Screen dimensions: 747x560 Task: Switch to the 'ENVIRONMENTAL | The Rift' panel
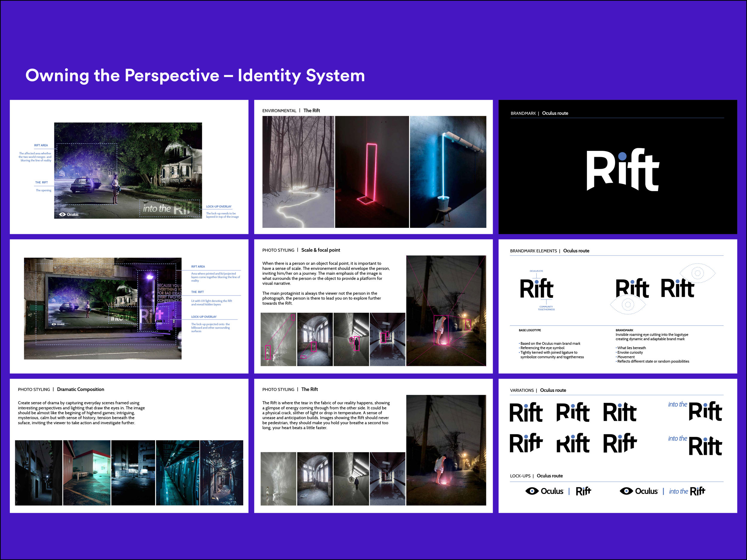click(x=291, y=111)
